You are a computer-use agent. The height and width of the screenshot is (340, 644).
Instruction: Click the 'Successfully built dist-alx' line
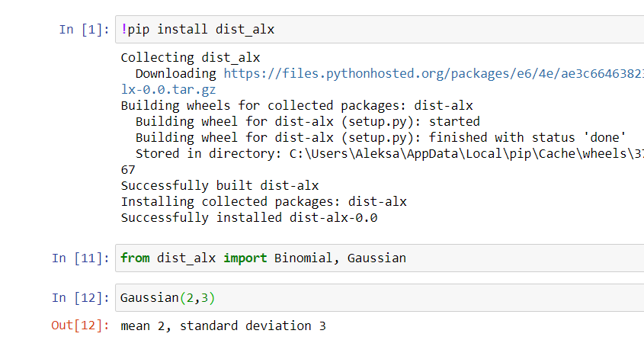[219, 185]
